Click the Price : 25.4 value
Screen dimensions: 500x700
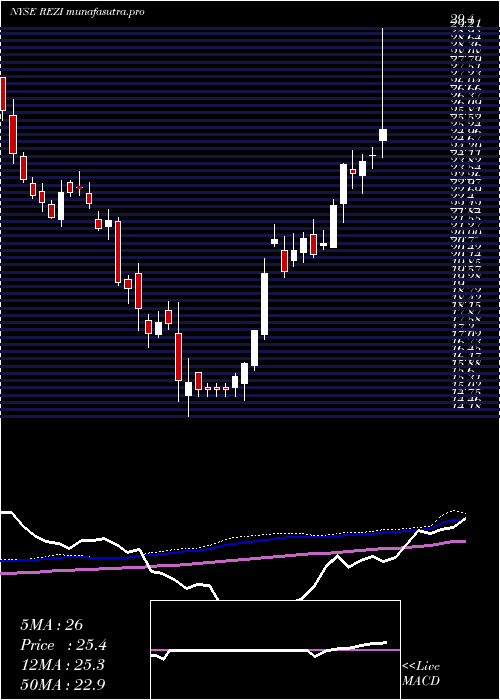pyautogui.click(x=64, y=645)
